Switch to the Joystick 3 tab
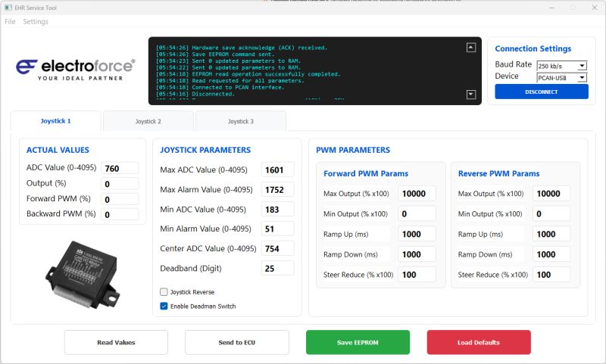This screenshot has height=364, width=606. click(241, 121)
